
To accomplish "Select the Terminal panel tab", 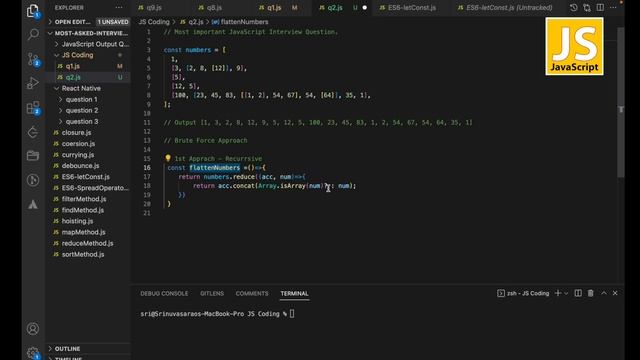I will click(x=294, y=293).
